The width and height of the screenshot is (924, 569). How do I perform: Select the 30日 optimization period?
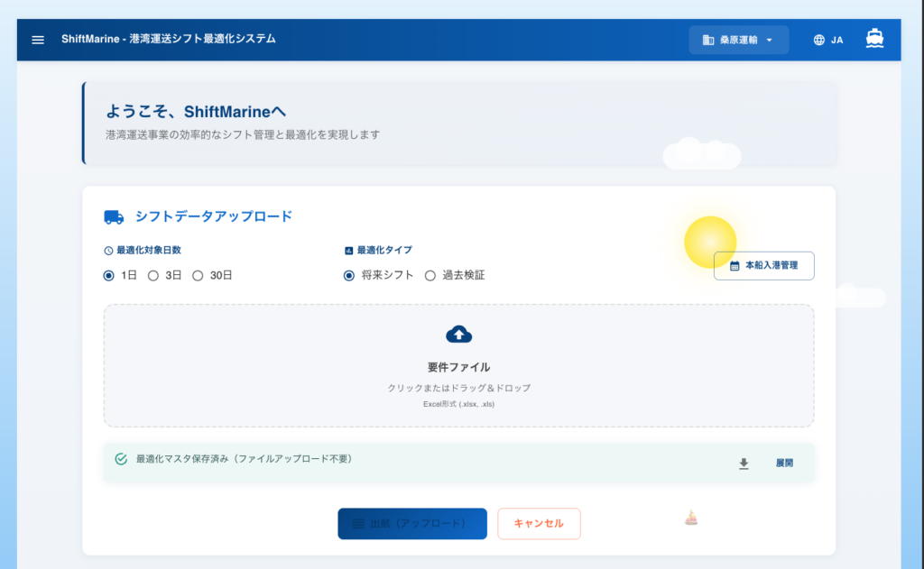tap(199, 275)
